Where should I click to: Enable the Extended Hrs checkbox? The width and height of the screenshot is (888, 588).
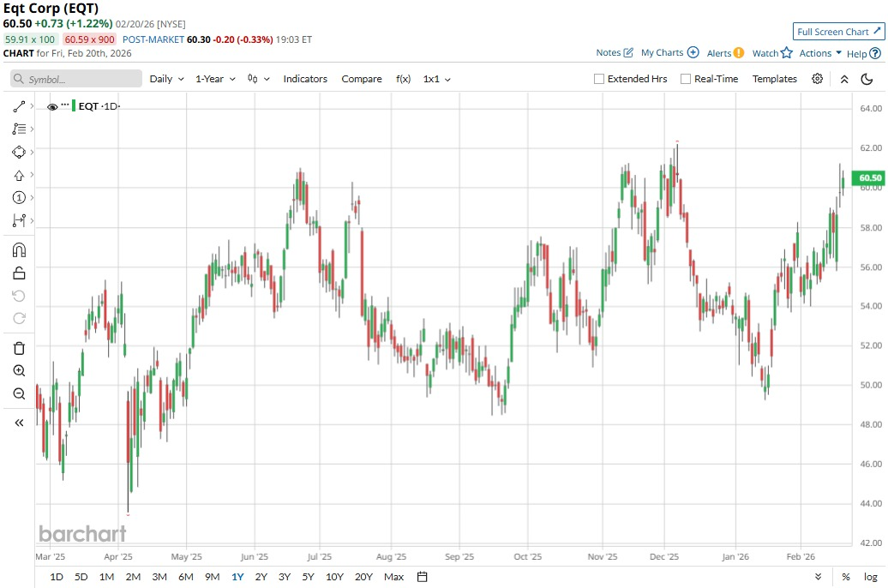598,79
